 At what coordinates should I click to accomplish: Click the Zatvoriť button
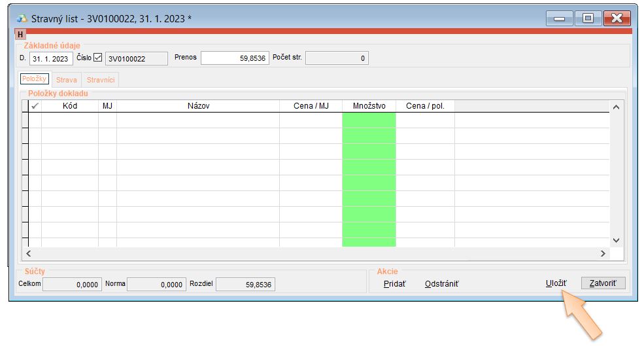pos(603,283)
